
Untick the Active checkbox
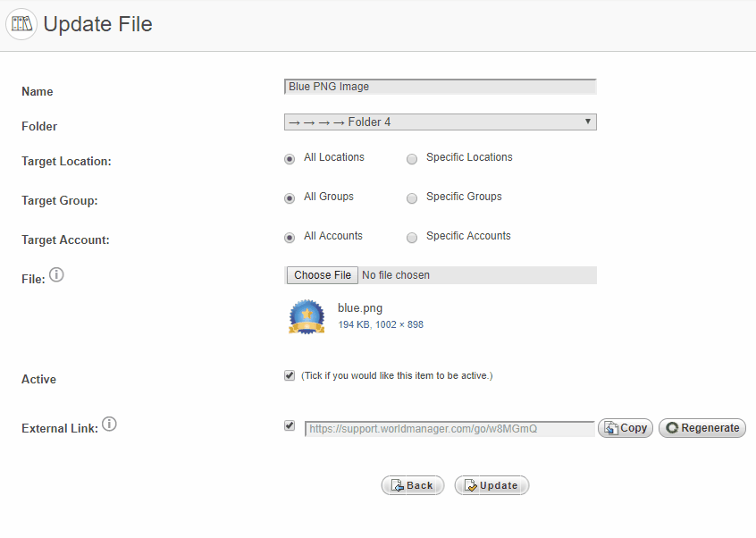290,375
